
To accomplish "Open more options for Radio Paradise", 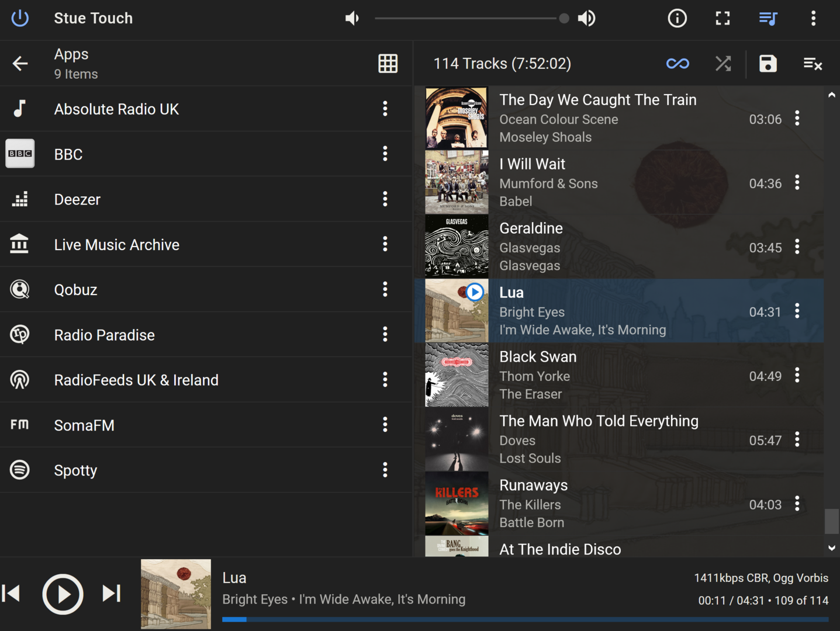I will 385,335.
